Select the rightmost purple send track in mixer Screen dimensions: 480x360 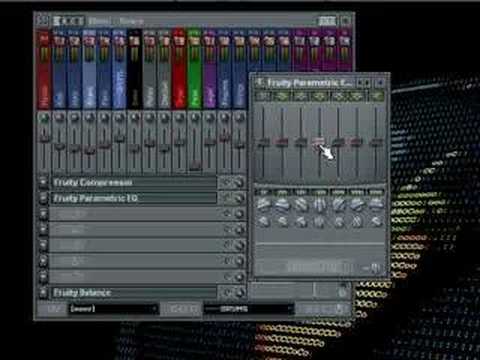(345, 50)
